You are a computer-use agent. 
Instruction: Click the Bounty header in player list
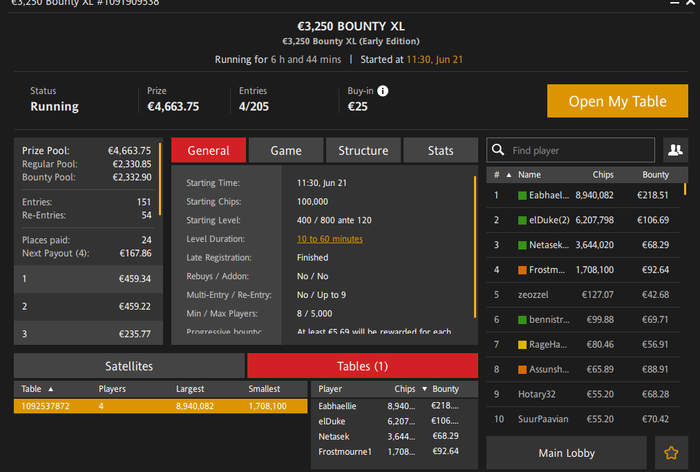(x=655, y=175)
